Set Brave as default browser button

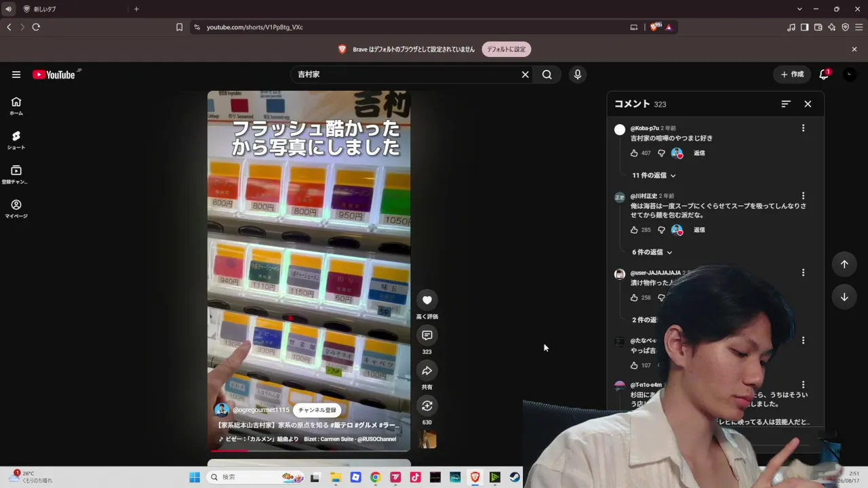coord(507,49)
